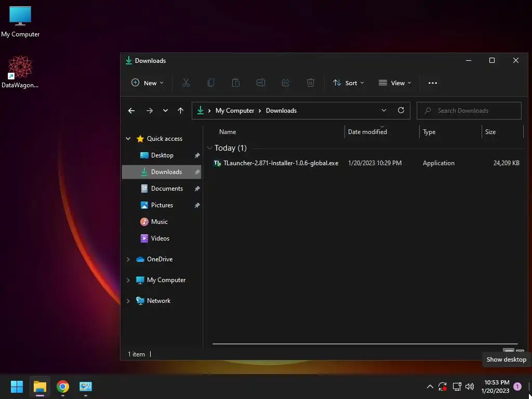Viewport: 532px width, 399px height.
Task: Click the Windows Start button
Action: [17, 387]
